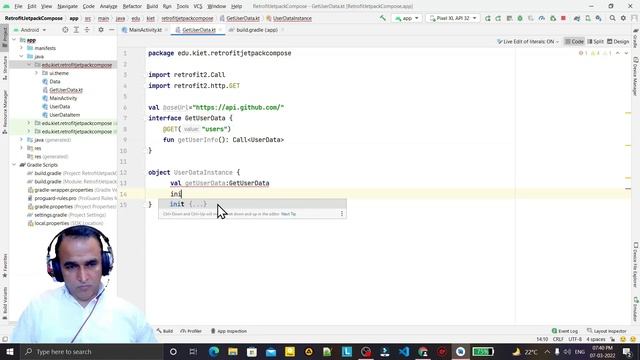Open the Pixel XL API 32 device dropdown

(453, 18)
